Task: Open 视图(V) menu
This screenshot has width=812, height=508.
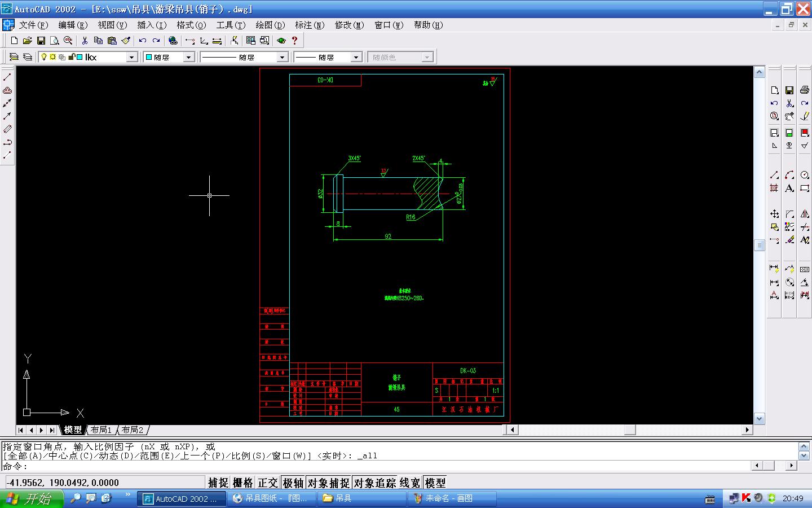Action: coord(112,25)
